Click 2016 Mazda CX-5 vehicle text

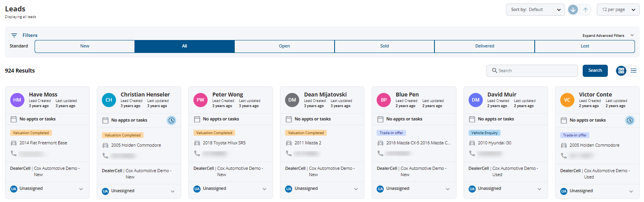click(418, 143)
